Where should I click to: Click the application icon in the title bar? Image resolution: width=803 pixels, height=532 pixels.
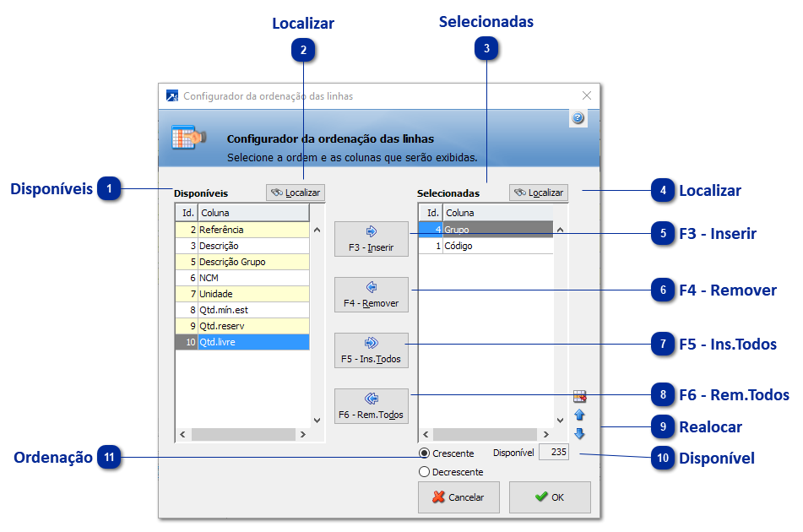[x=171, y=96]
